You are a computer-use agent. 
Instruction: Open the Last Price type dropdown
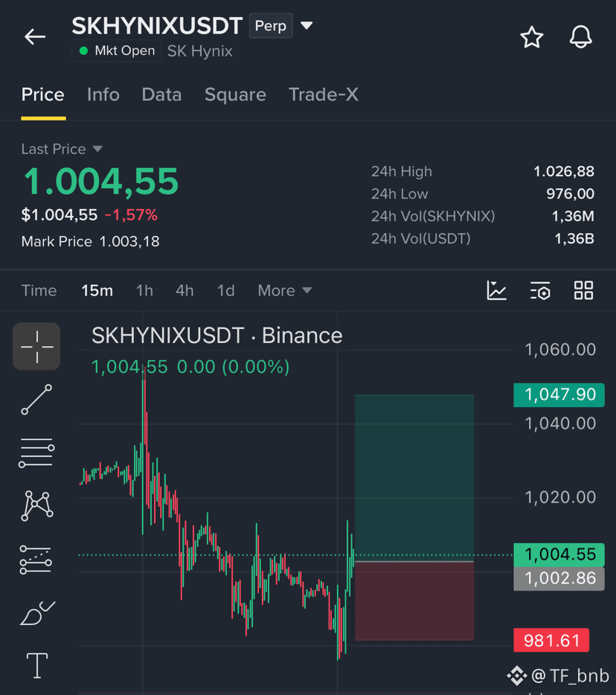pos(97,149)
